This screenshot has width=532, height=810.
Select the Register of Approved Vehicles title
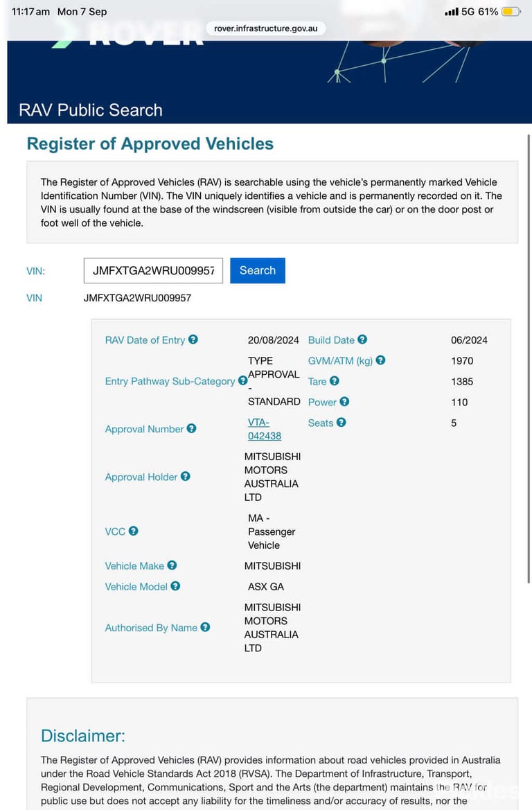(150, 143)
